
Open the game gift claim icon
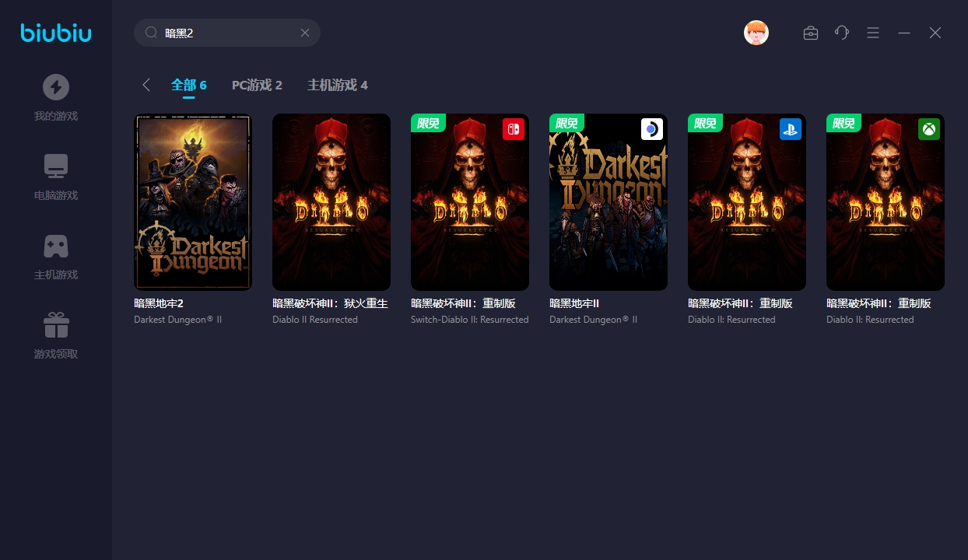click(x=55, y=325)
